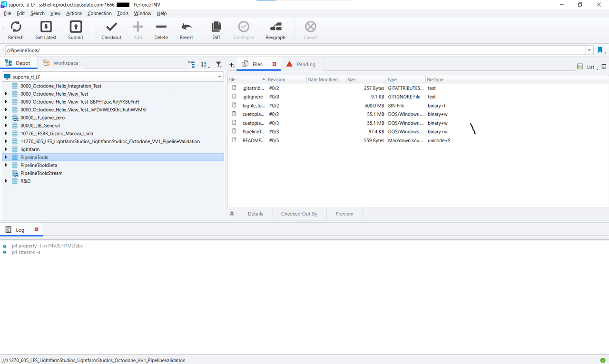Select the Files tab

click(257, 64)
